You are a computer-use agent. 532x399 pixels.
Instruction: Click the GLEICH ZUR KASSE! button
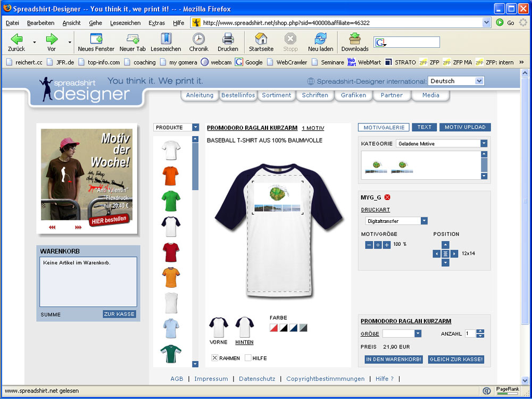(456, 359)
